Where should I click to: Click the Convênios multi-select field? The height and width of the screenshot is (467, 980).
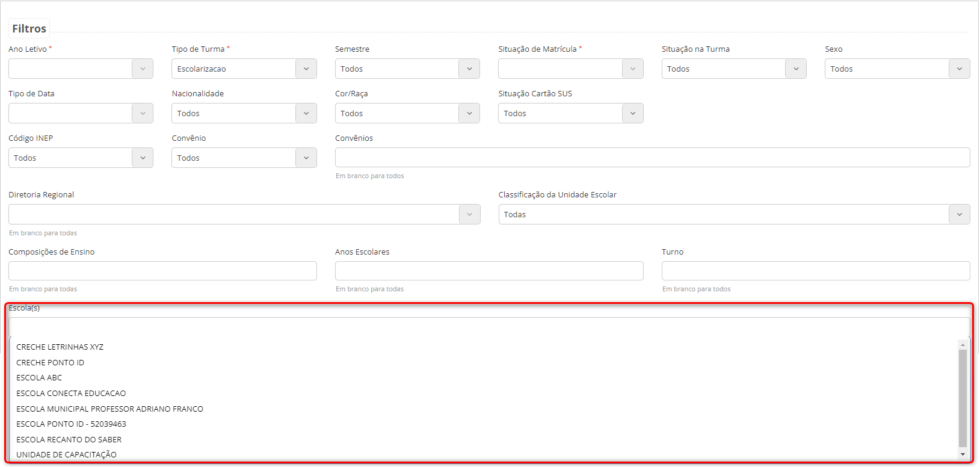[652, 158]
